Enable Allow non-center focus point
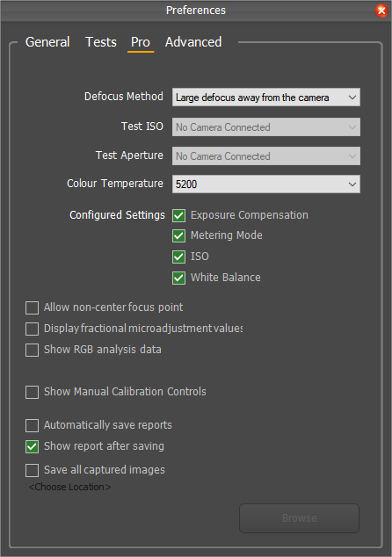The height and width of the screenshot is (557, 392). pyautogui.click(x=32, y=307)
